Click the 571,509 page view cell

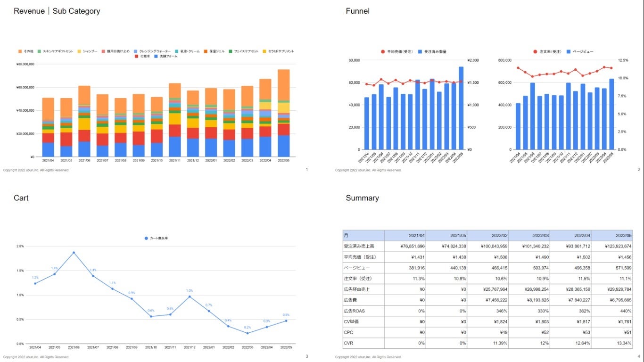pyautogui.click(x=612, y=268)
